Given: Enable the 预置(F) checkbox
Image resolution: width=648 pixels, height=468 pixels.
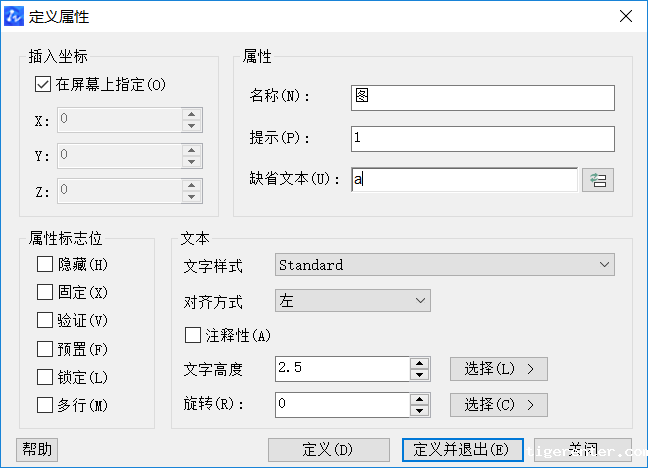Looking at the screenshot, I should coord(44,349).
